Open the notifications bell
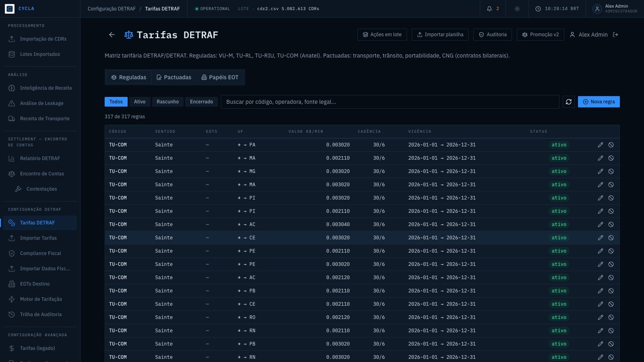Viewport: 644px width, 362px height. [489, 8]
